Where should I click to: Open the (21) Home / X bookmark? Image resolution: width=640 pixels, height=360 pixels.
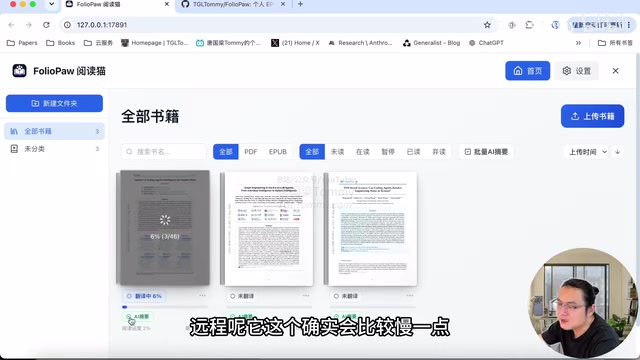click(x=296, y=43)
